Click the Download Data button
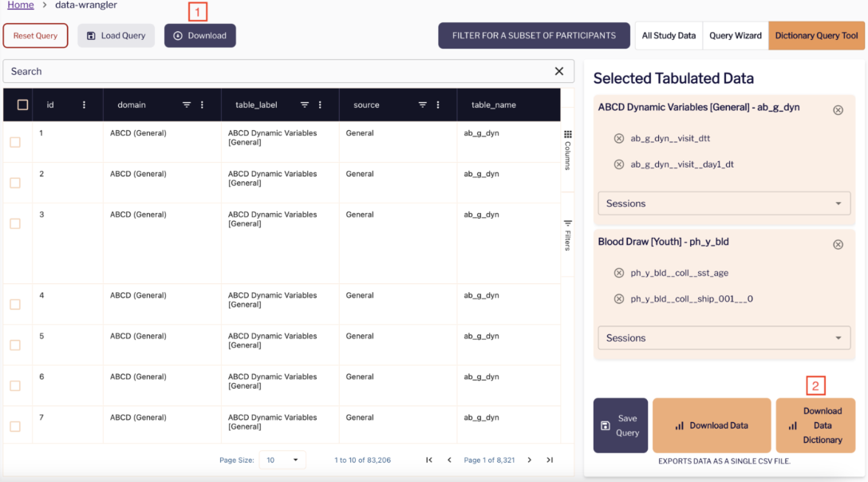The width and height of the screenshot is (868, 482). pos(712,425)
